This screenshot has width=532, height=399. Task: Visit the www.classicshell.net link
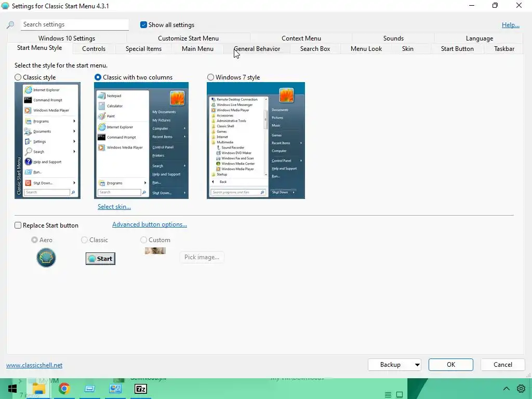coord(34,365)
